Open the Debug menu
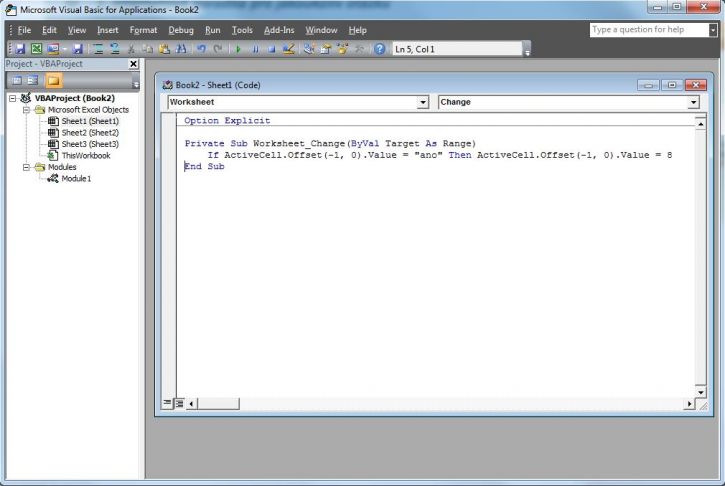Image resolution: width=725 pixels, height=486 pixels. 181,30
